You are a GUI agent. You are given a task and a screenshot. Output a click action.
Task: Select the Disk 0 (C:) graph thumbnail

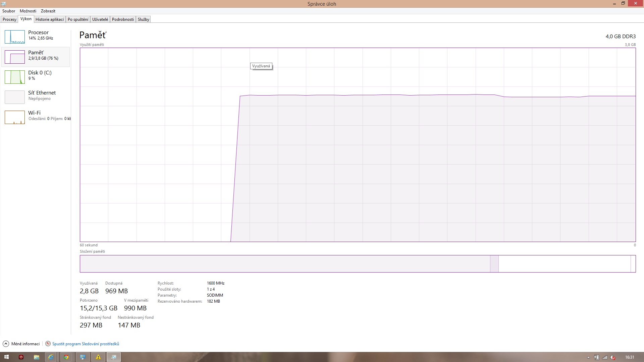tap(15, 77)
